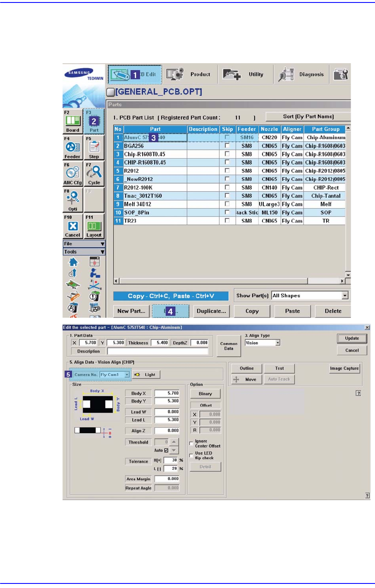Viewport: 375px width, 588px height.
Task: Open the F8 Opti optimizer icon
Action: (73, 200)
